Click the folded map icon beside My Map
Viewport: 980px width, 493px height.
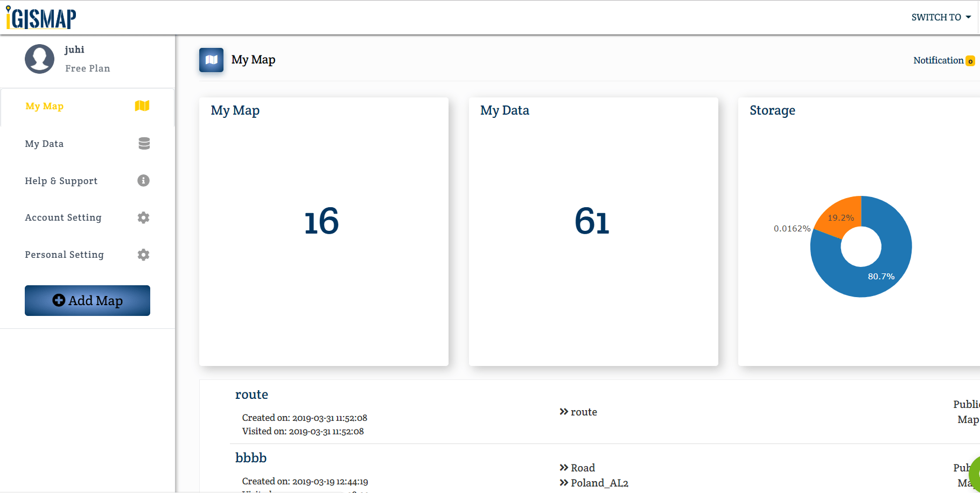[142, 106]
